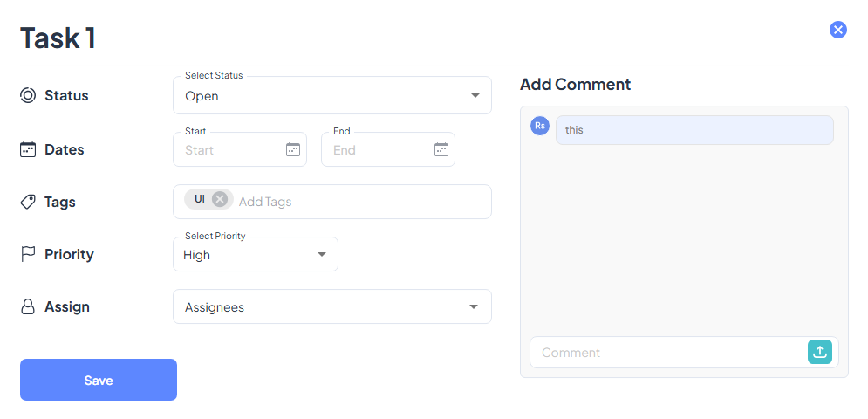Screen dimensions: 868x419
Task: Click the Tags label icon
Action: click(x=28, y=202)
